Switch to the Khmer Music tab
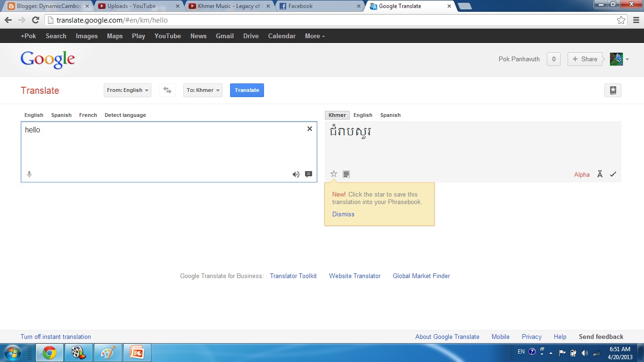Image resolution: width=644 pixels, height=362 pixels. (229, 6)
